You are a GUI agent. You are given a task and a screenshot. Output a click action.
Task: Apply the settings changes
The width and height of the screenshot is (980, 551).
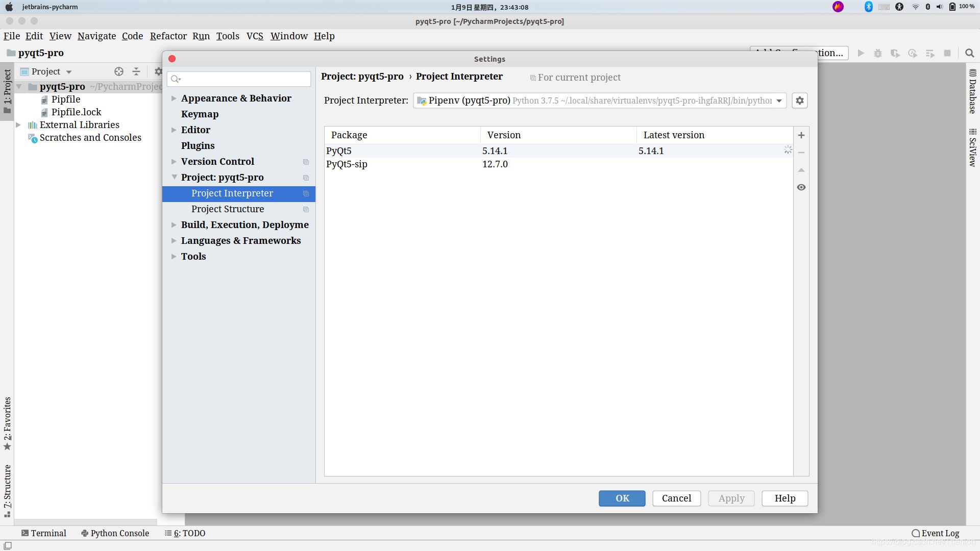tap(731, 498)
